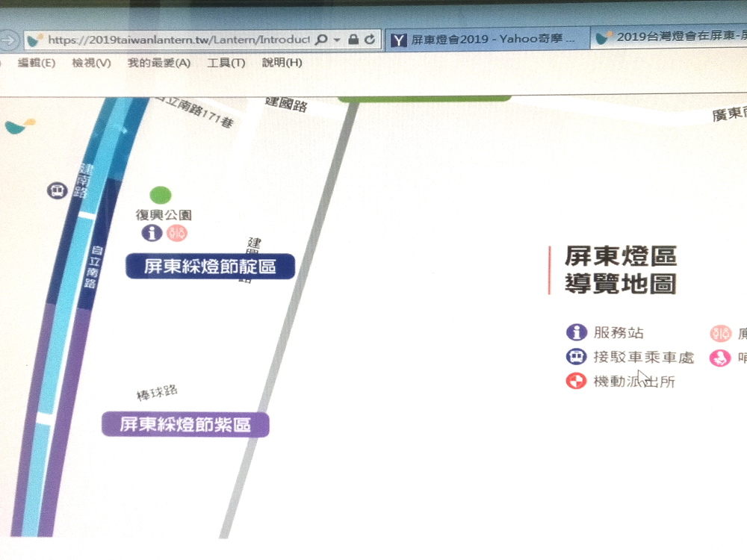The height and width of the screenshot is (560, 747).
Task: Click the security lock icon in the address bar
Action: point(353,39)
